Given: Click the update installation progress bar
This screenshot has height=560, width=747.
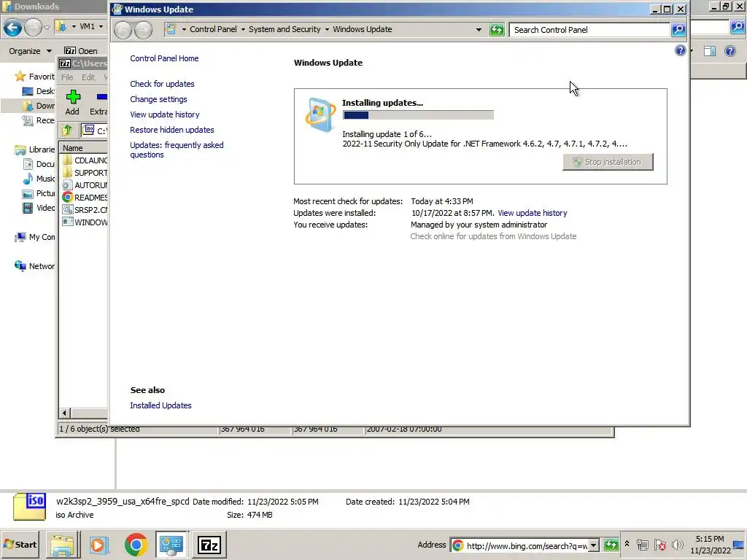Looking at the screenshot, I should (418, 114).
